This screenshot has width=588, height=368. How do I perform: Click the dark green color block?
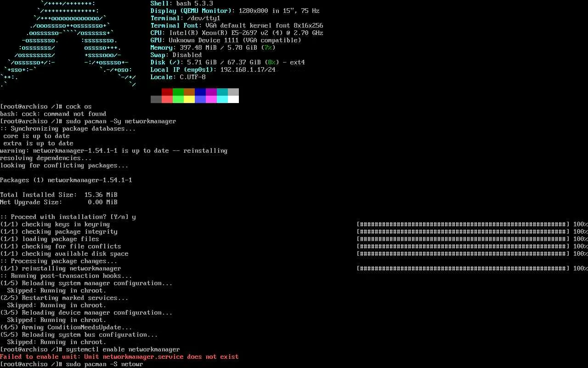(178, 92)
